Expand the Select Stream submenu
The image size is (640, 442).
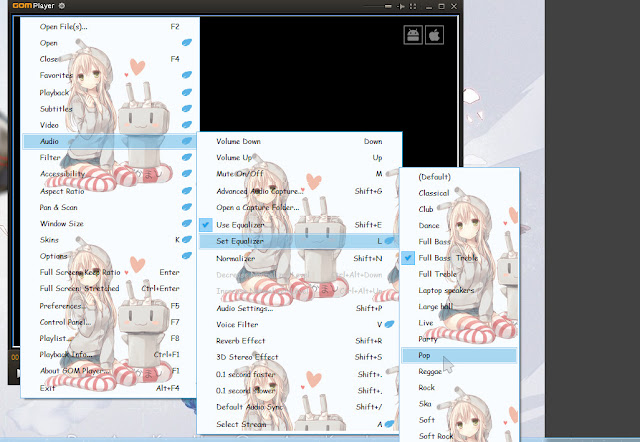point(389,424)
